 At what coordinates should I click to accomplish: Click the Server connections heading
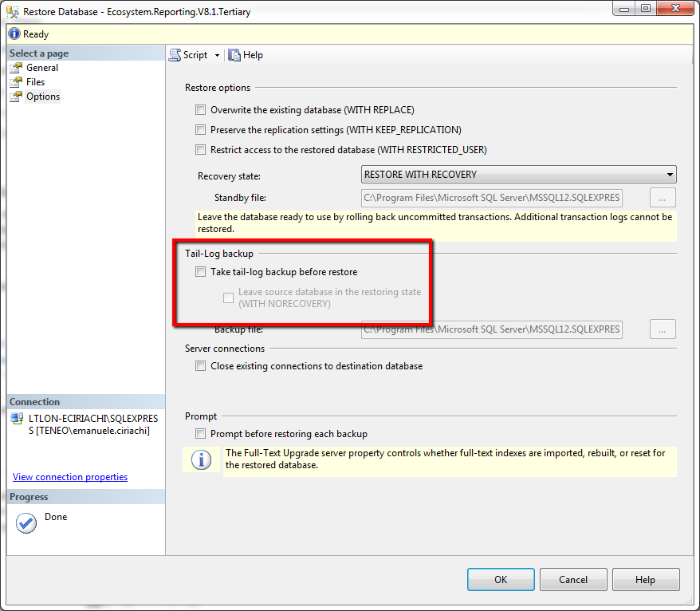(225, 349)
